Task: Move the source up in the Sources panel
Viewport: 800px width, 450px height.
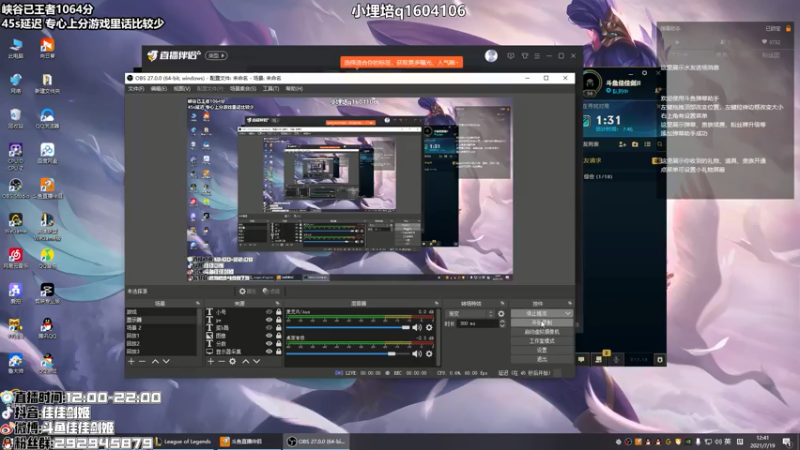Action: [245, 361]
